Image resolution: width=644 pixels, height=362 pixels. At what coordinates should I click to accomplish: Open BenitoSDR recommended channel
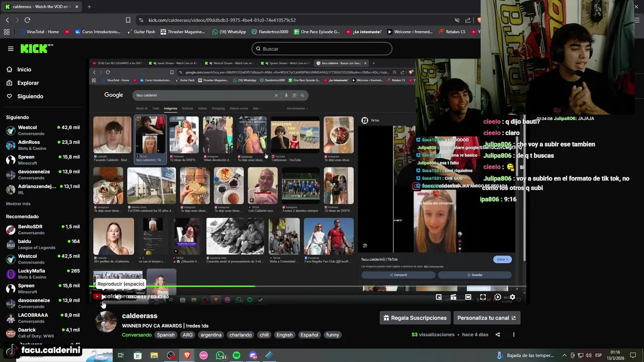coord(43,229)
